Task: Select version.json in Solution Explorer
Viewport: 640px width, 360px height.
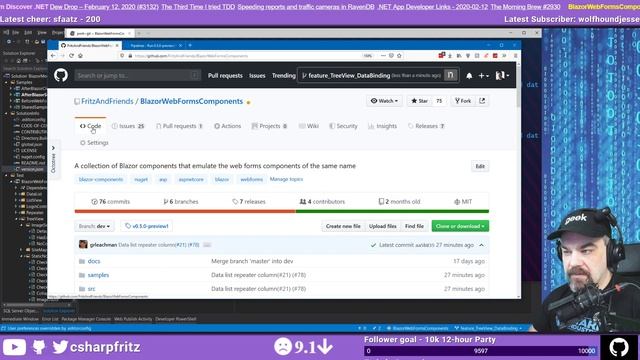Action: point(32,169)
